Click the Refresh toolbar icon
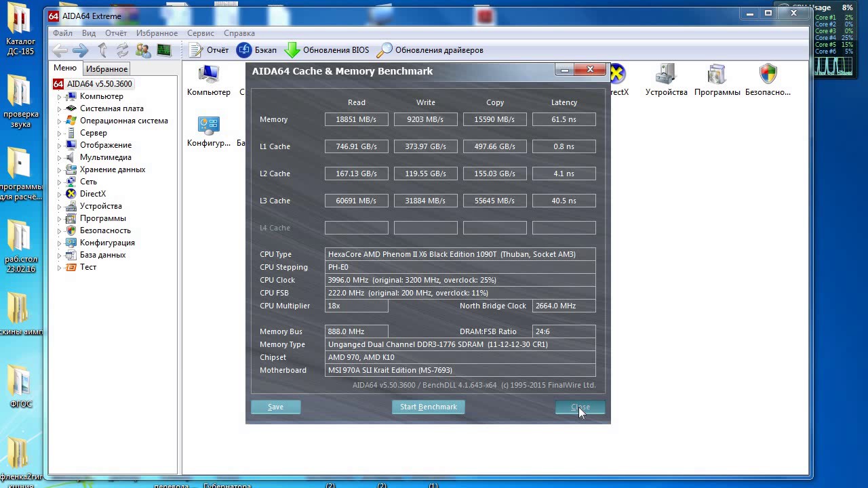The image size is (868, 488). click(x=122, y=50)
